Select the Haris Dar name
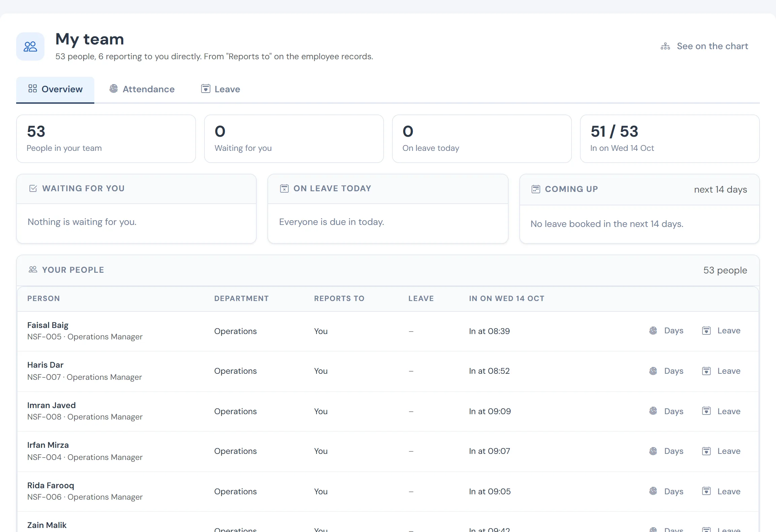 (x=45, y=365)
